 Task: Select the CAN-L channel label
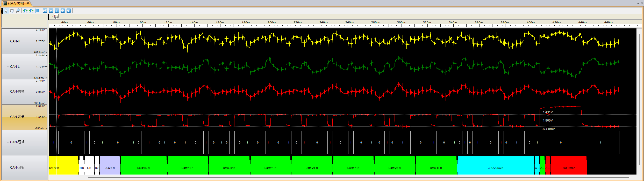[15, 66]
